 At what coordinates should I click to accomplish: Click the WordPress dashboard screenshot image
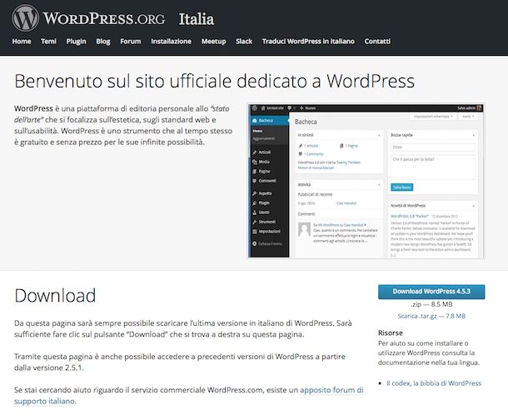click(x=366, y=181)
